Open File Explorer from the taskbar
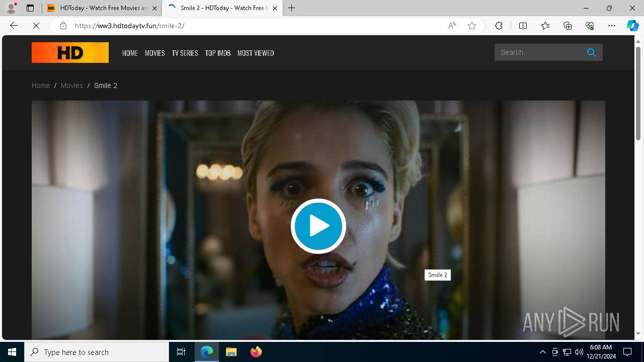The width and height of the screenshot is (644, 362). (x=231, y=352)
